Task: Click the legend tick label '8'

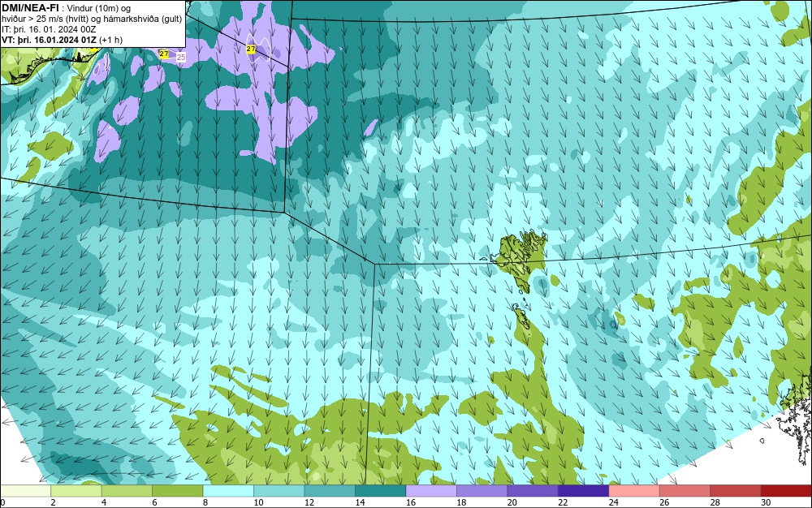Action: point(205,502)
